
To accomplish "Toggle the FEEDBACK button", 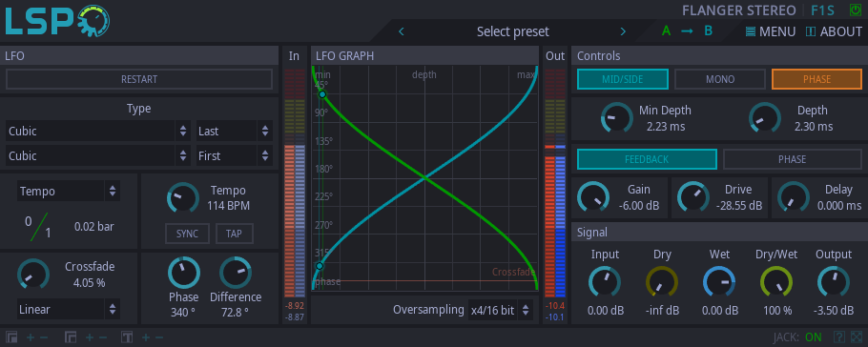I will [647, 159].
